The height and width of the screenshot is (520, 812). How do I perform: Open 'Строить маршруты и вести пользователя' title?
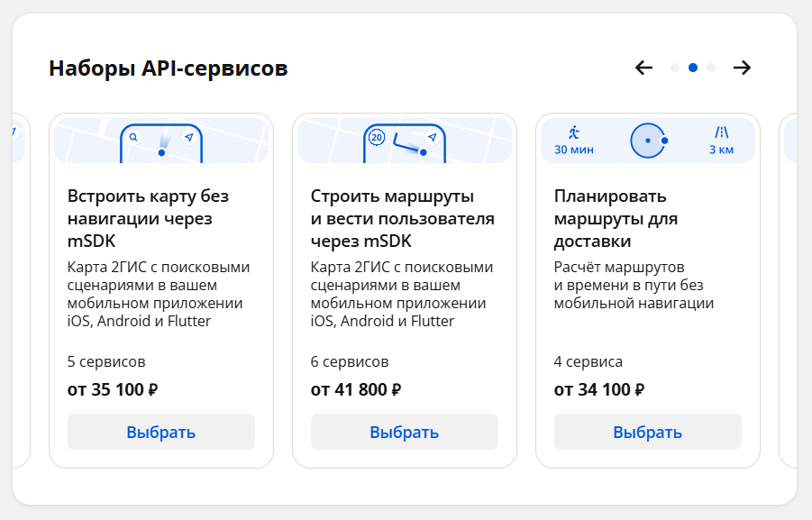[402, 219]
